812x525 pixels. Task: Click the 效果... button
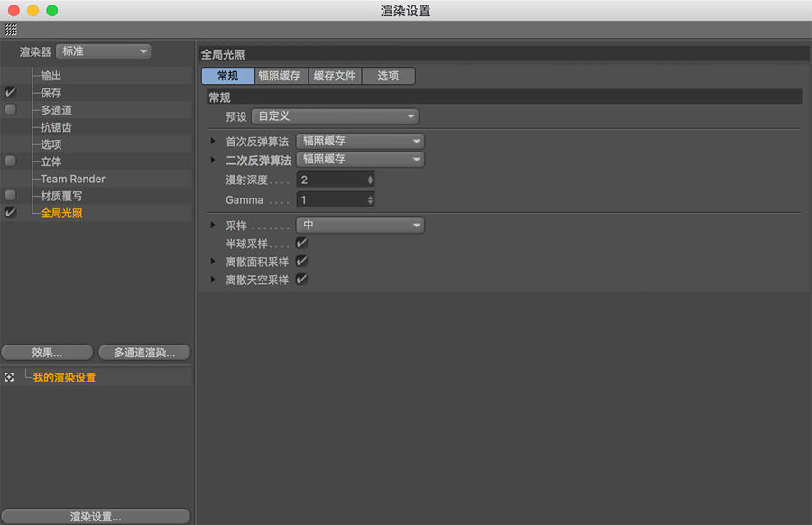47,353
